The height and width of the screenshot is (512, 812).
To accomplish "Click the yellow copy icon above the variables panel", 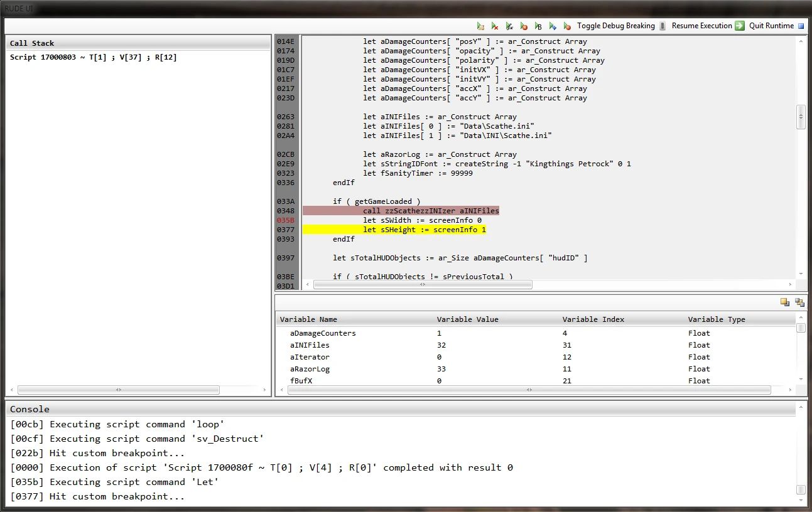I will pyautogui.click(x=784, y=302).
